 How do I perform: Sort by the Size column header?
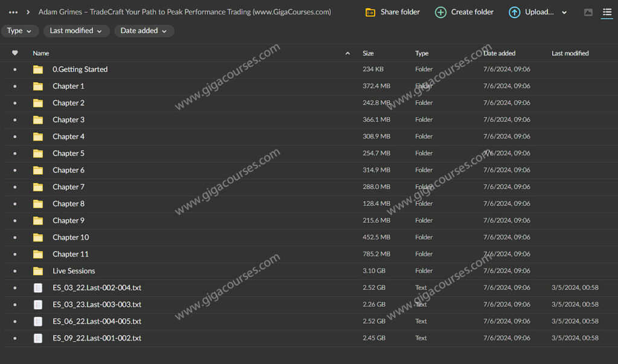(368, 53)
